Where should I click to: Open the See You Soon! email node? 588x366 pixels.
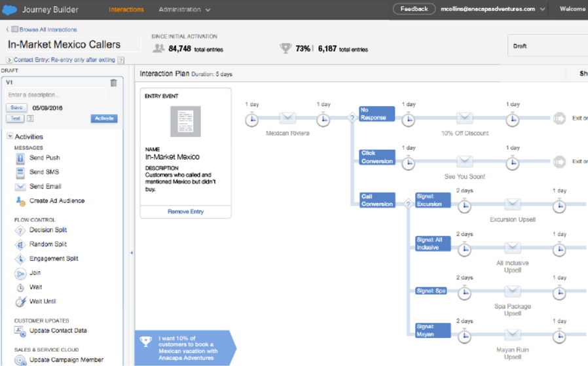tap(465, 162)
